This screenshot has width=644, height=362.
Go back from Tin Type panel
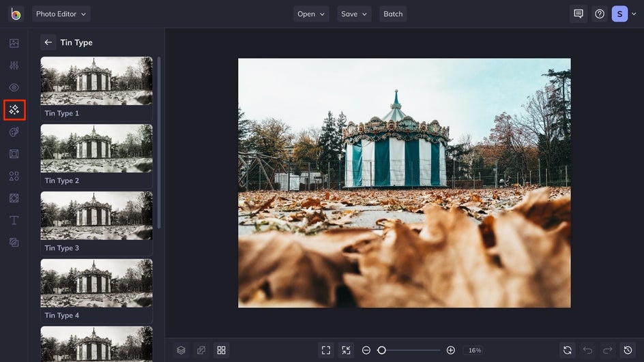tap(48, 42)
